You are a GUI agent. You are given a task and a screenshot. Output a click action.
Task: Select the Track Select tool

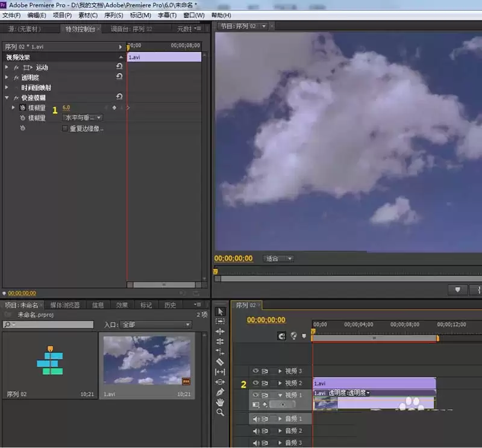point(220,322)
